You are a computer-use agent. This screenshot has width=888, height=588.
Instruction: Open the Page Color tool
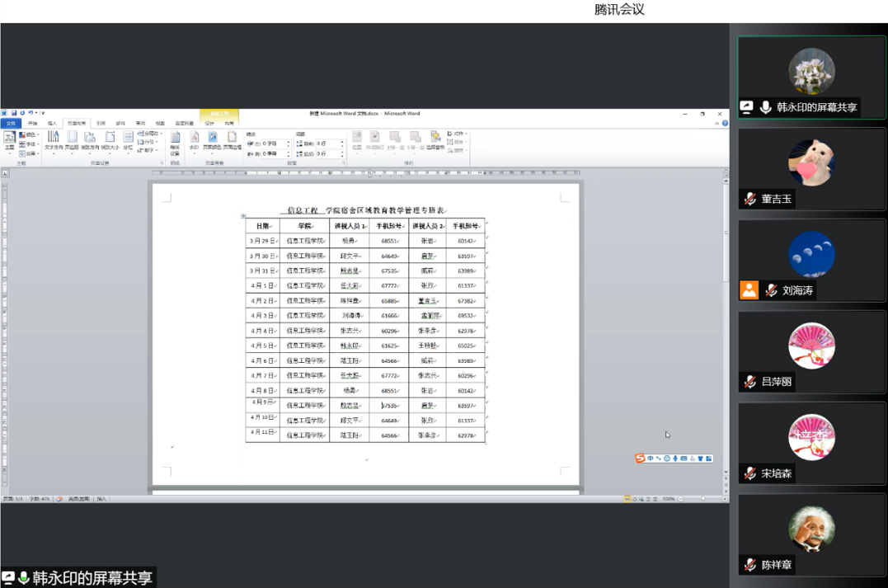[212, 140]
